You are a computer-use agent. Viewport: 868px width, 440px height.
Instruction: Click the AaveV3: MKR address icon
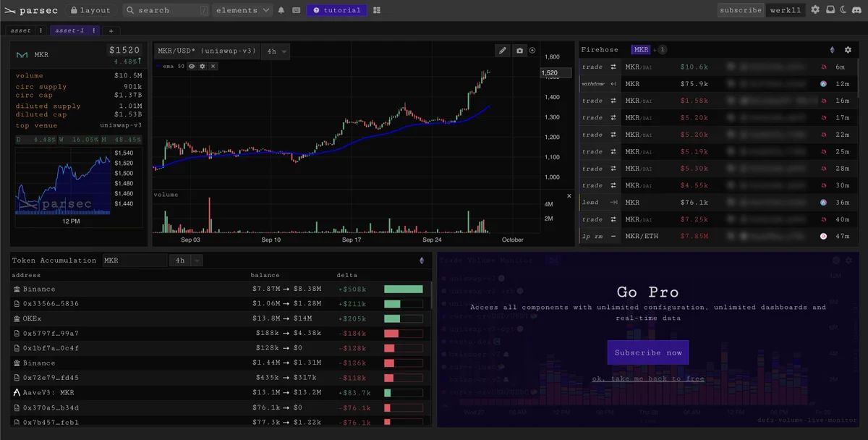17,392
